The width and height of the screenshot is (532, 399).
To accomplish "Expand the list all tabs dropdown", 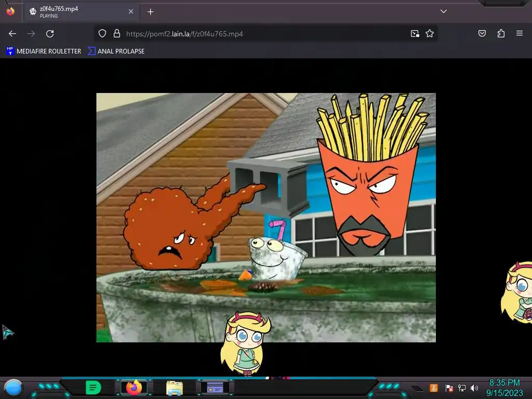I will click(444, 11).
